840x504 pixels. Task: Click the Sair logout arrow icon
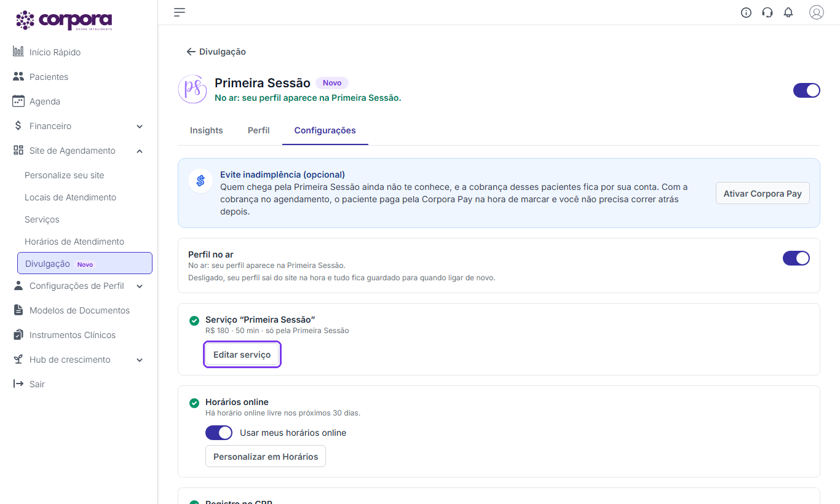click(18, 384)
